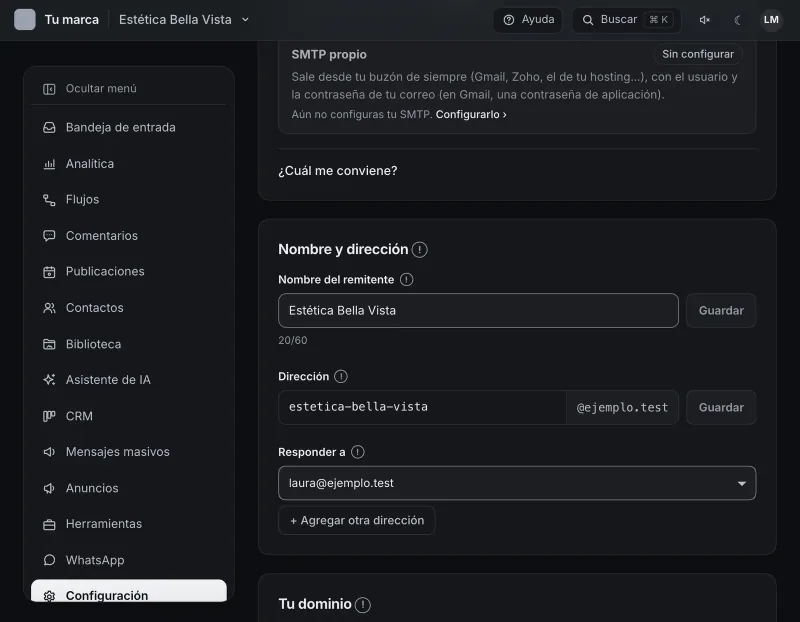The height and width of the screenshot is (622, 800).
Task: Expand the ¿Cuál me conviene? section
Action: point(338,171)
